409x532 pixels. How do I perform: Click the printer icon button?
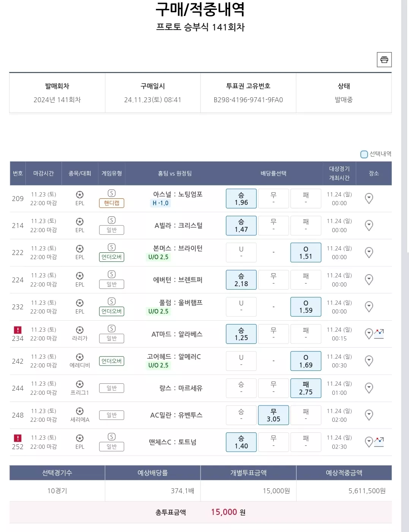tap(384, 60)
